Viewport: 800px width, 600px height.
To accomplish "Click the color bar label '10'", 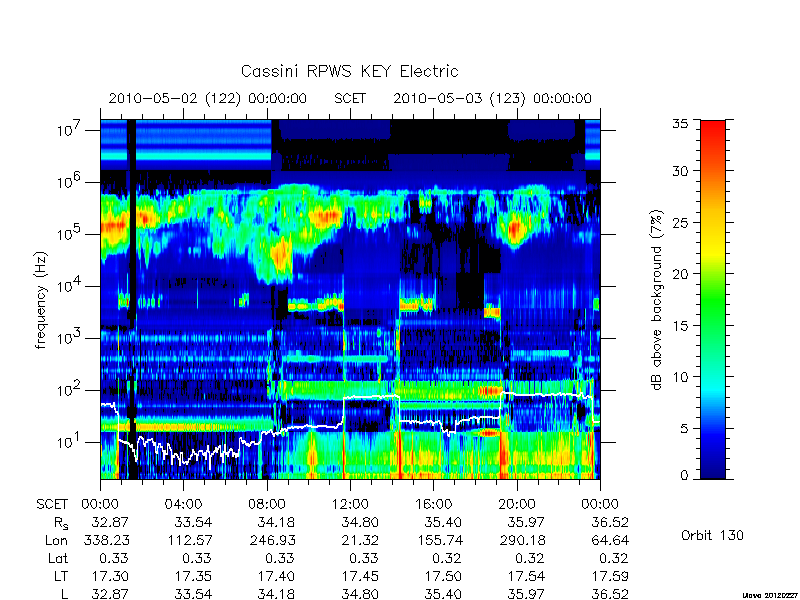I will 681,377.
